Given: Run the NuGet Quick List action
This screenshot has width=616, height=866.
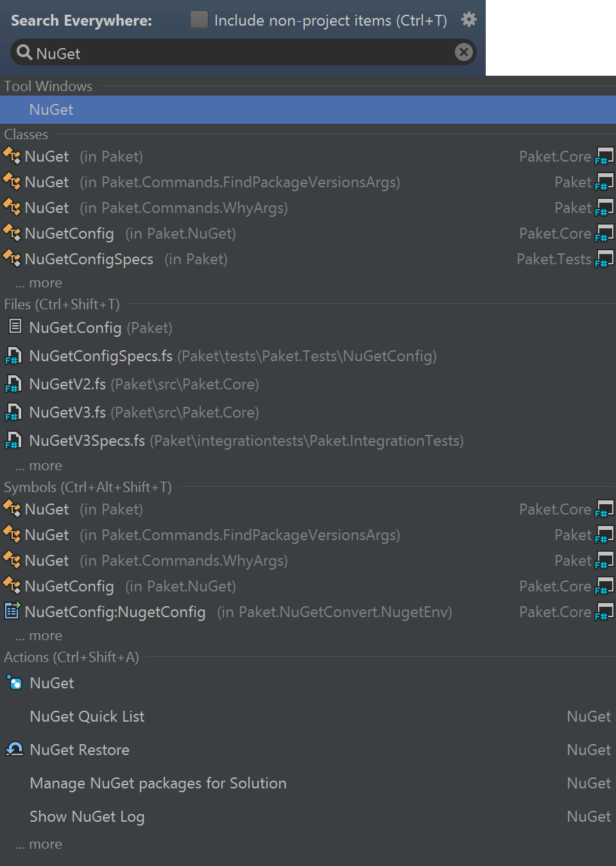Looking at the screenshot, I should click(308, 717).
